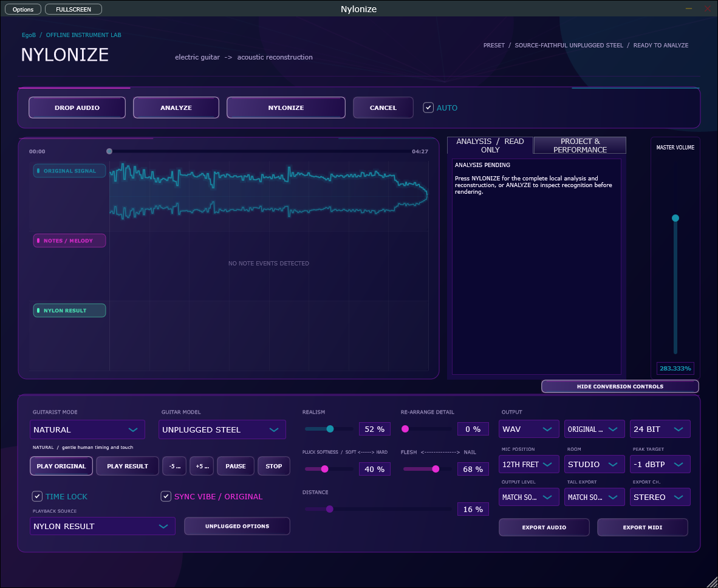Click EXPORT AUDIO button
718x588 pixels.
[x=544, y=527]
